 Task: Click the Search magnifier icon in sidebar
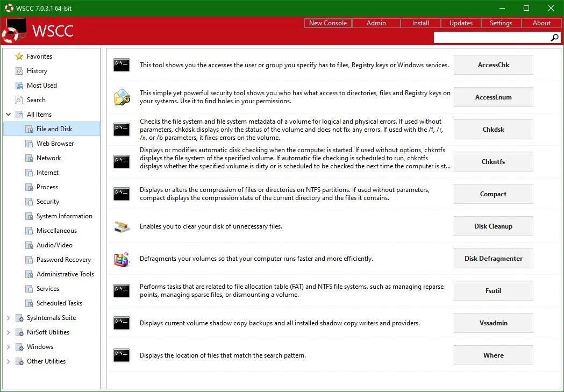[x=19, y=100]
